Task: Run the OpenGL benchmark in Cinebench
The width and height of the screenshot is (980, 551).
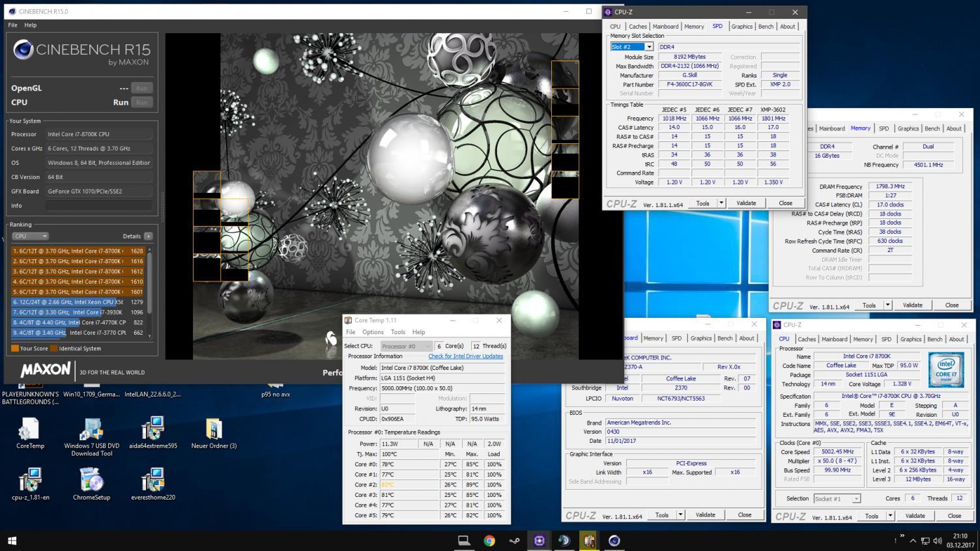Action: tap(141, 88)
